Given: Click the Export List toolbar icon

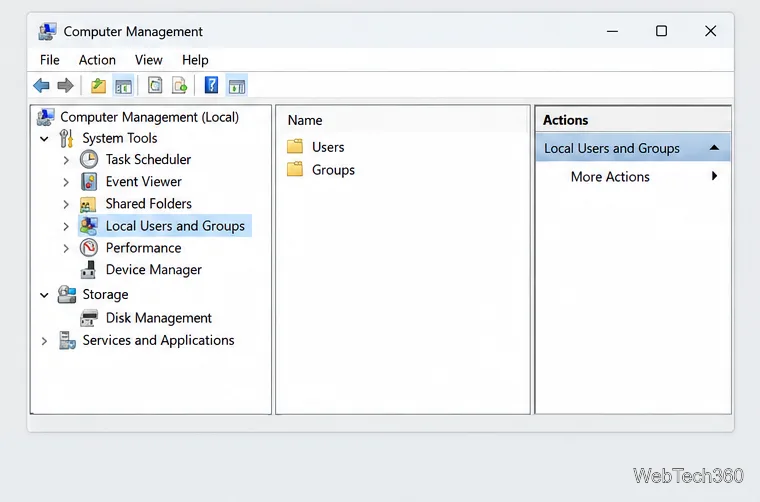Looking at the screenshot, I should (x=179, y=86).
